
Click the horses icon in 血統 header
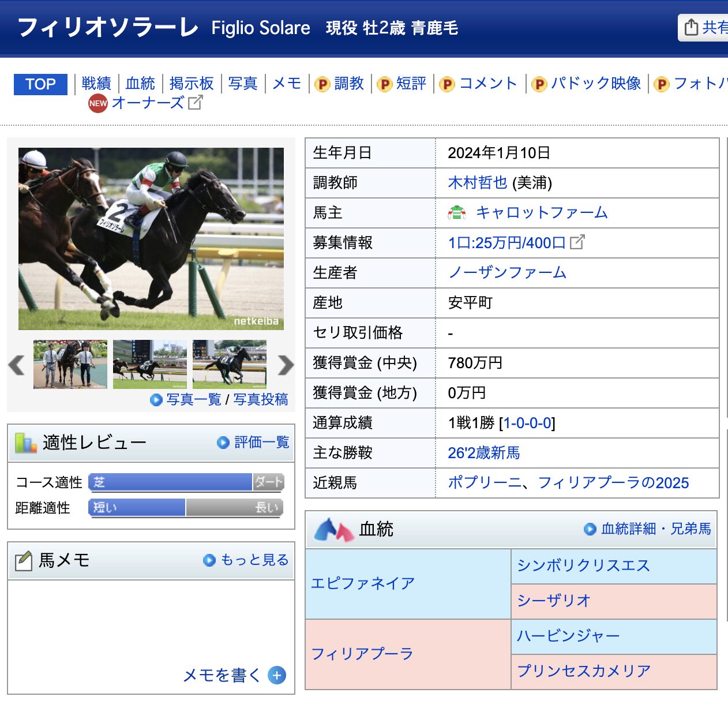(333, 529)
